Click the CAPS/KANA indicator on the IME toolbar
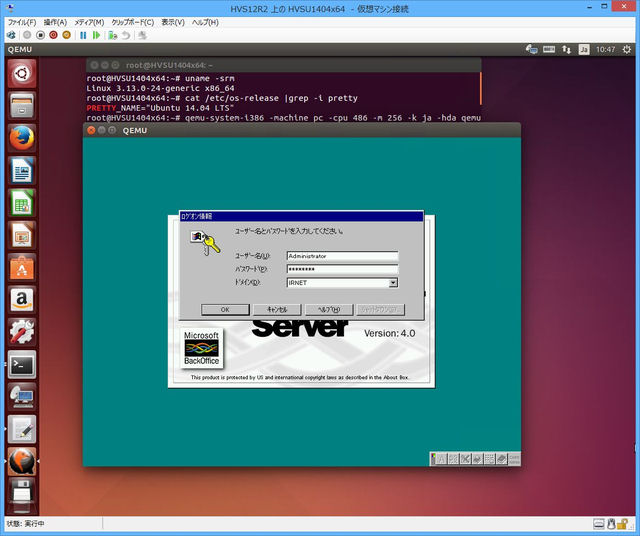640x536 pixels. pyautogui.click(x=514, y=459)
